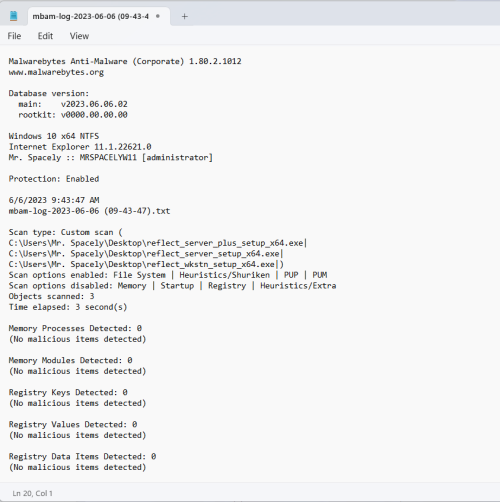Screen dimensions: 500x502
Task: Click the 'main: v2023.06.06.02' line
Action: click(73, 104)
